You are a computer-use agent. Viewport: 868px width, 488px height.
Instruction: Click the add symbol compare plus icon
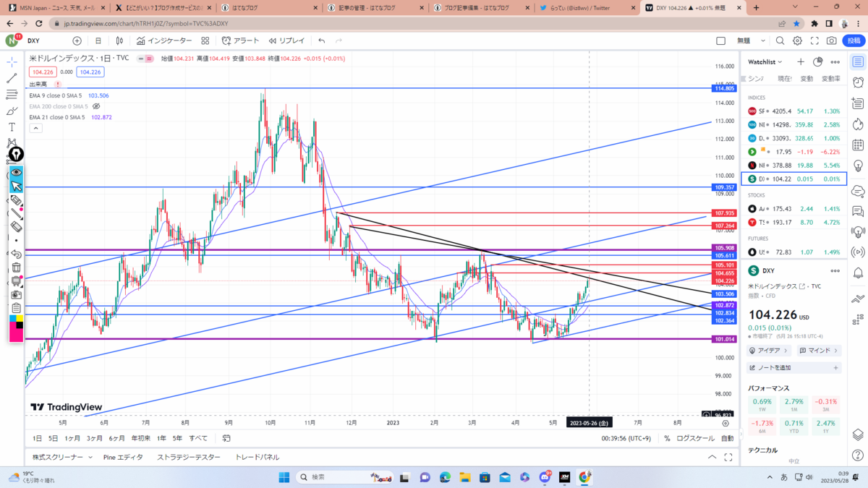77,41
